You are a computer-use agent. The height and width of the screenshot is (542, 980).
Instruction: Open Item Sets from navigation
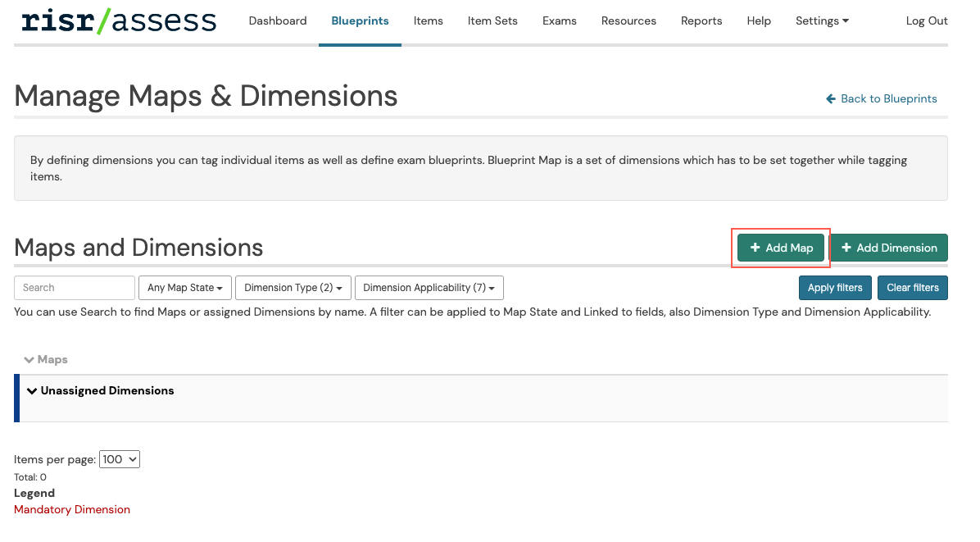[492, 21]
